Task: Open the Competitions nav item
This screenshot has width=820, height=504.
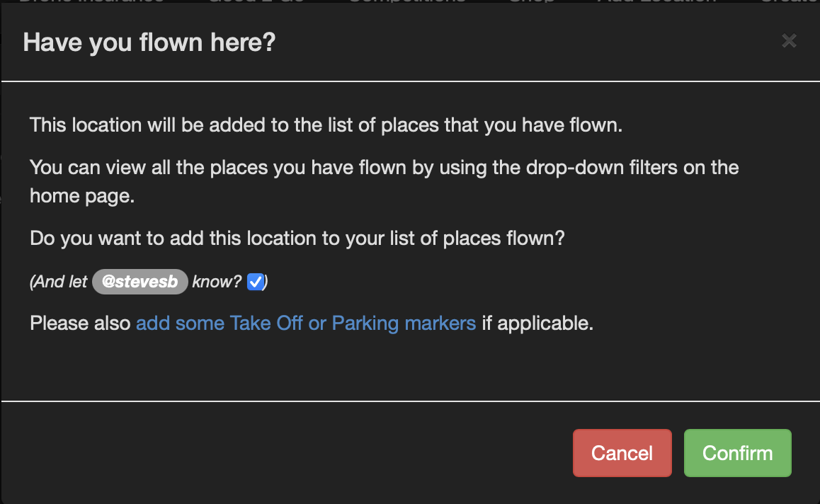Action: click(407, 2)
